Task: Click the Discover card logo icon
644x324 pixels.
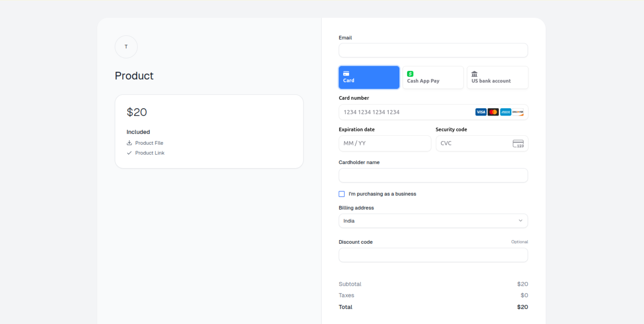Action: 518,112
